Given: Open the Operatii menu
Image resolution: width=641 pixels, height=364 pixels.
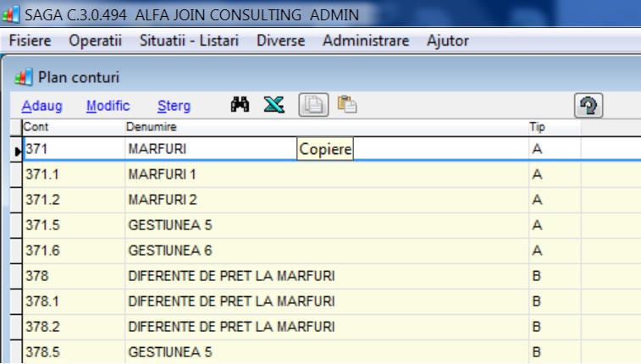Looking at the screenshot, I should [x=95, y=41].
